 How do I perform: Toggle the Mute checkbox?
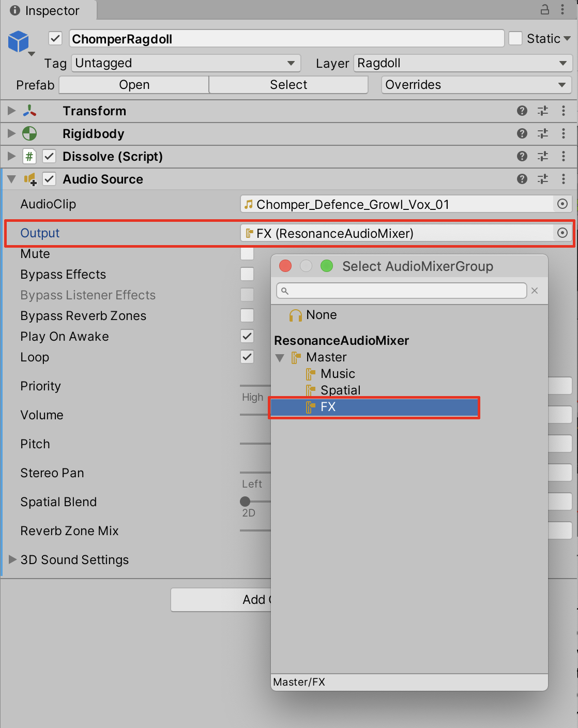click(x=247, y=254)
